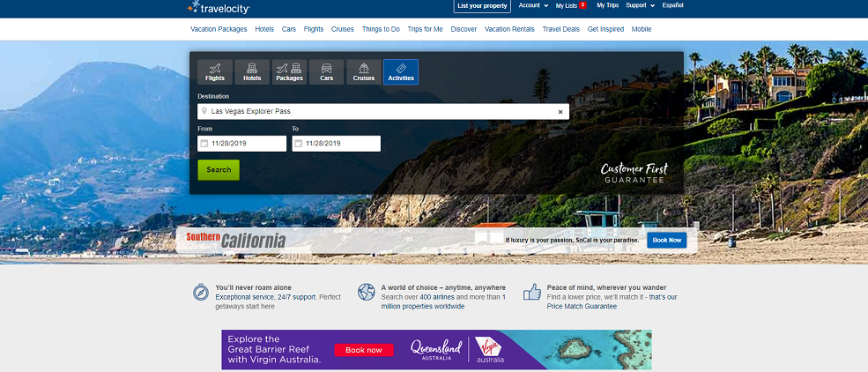Select the Packages search tab
This screenshot has height=372, width=868.
(x=289, y=72)
